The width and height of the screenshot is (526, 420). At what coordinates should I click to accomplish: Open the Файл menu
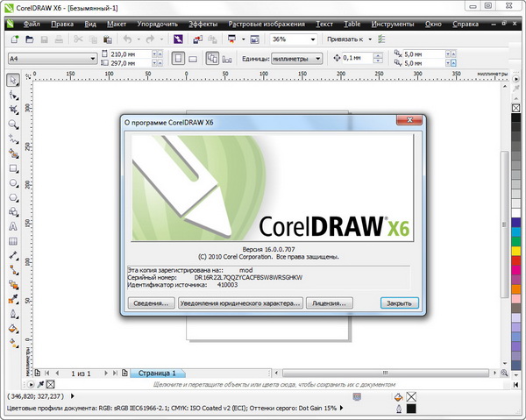coord(32,23)
